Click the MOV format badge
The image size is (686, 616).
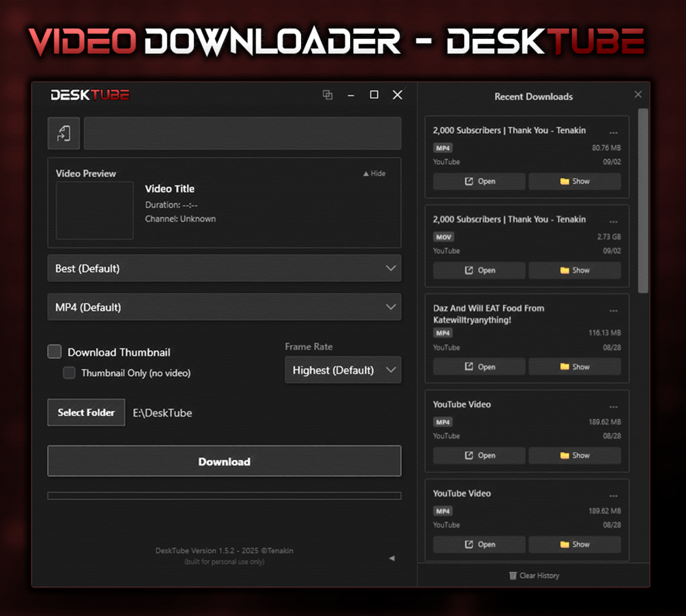(x=443, y=237)
